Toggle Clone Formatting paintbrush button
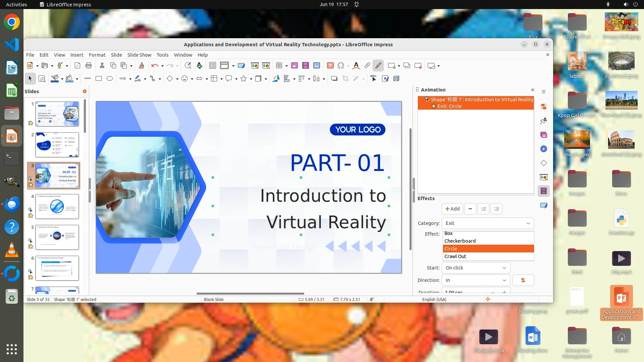This screenshot has width=644, height=362. click(x=141, y=66)
